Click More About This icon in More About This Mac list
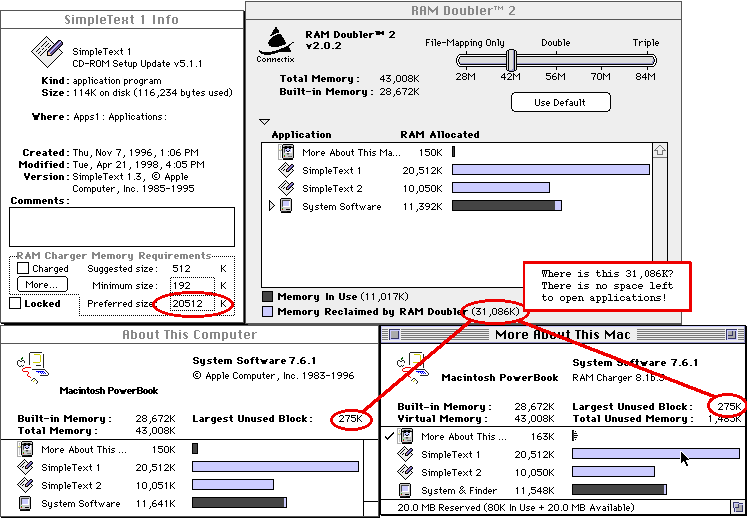 point(405,436)
